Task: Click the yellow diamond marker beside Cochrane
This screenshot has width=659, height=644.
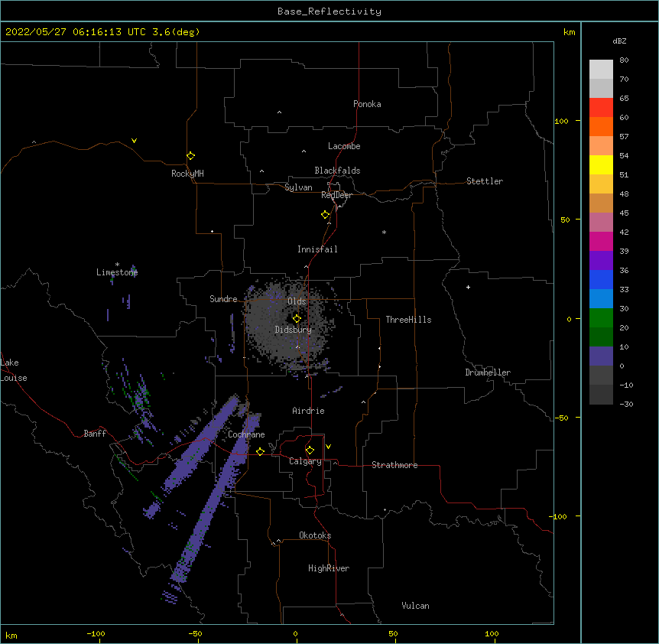Action: click(261, 451)
